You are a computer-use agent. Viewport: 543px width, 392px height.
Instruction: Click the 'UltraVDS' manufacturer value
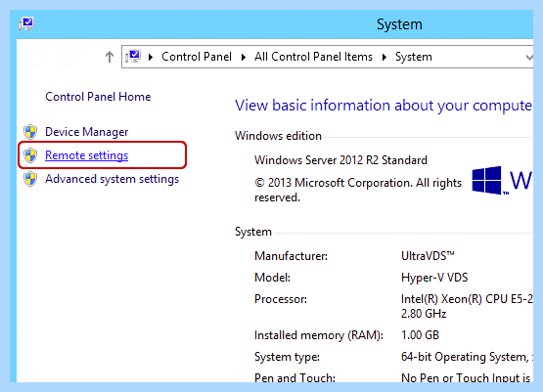[x=428, y=256]
